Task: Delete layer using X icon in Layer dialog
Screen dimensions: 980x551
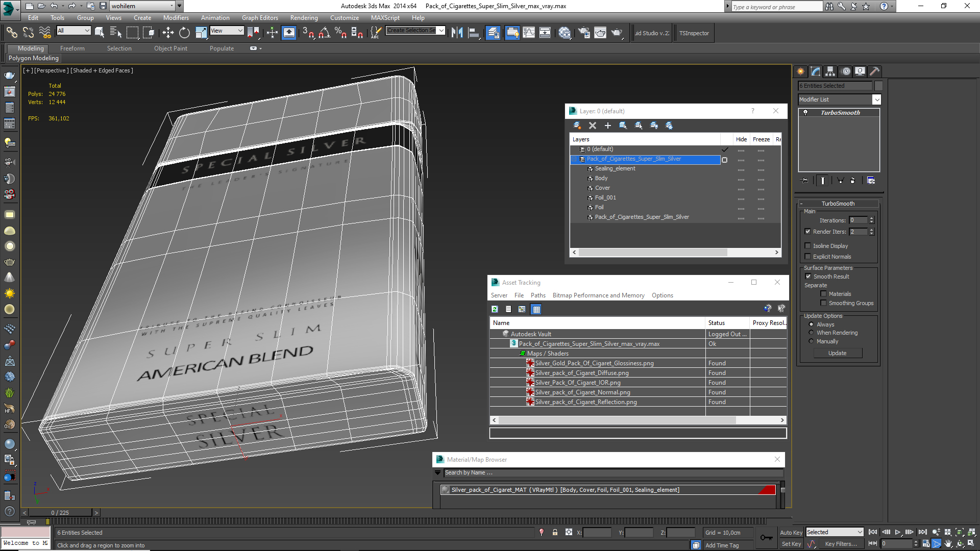Action: tap(593, 126)
